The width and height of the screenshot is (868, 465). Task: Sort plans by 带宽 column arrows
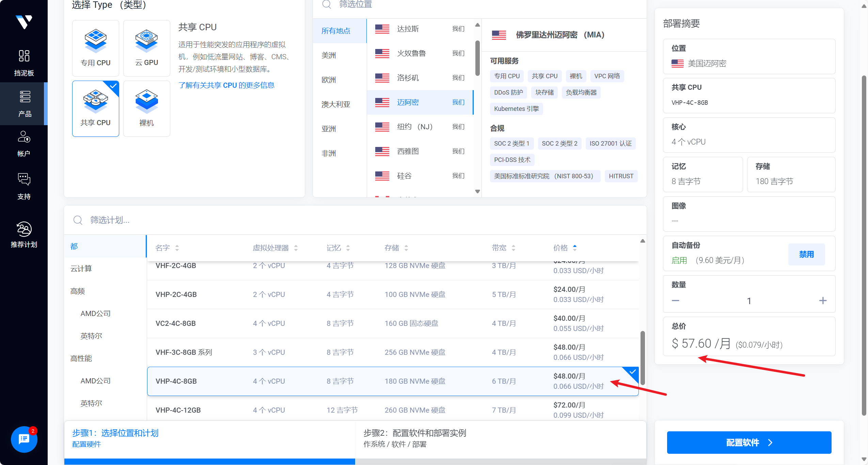click(x=513, y=248)
